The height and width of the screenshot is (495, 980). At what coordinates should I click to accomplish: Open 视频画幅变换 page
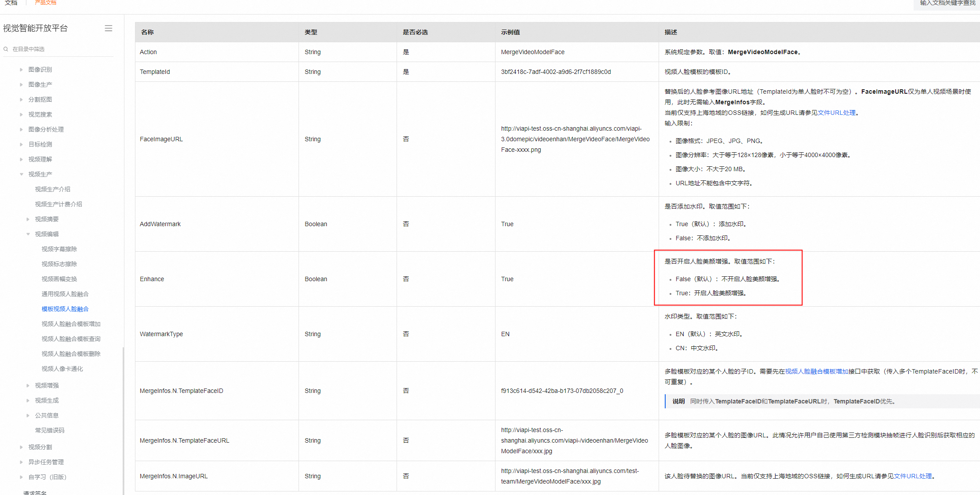(59, 279)
